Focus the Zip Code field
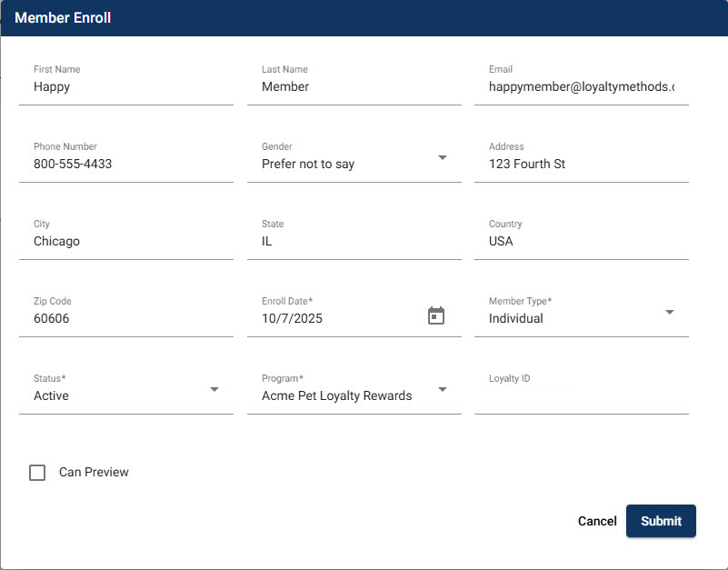This screenshot has width=728, height=570. [125, 319]
